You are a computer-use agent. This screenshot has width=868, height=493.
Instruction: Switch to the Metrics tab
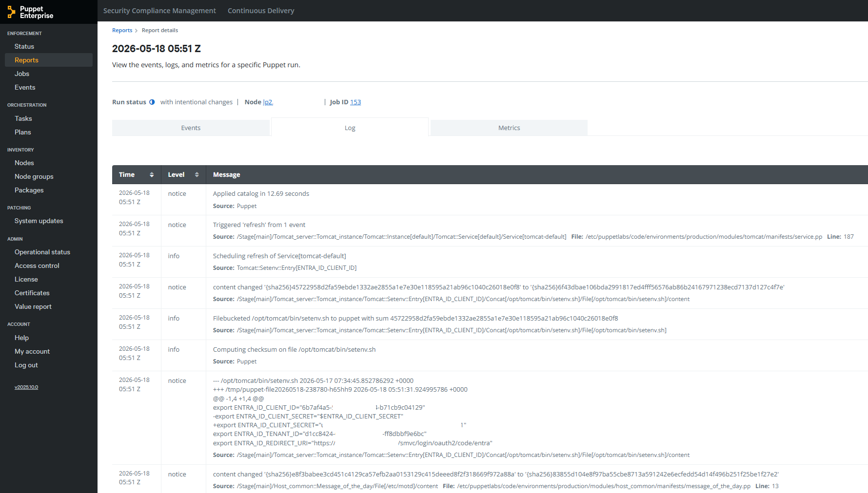tap(509, 128)
